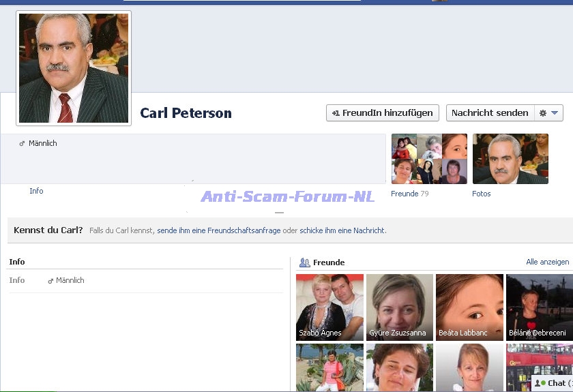Open the Fotos thumbnail
The height and width of the screenshot is (392, 573).
pos(510,159)
